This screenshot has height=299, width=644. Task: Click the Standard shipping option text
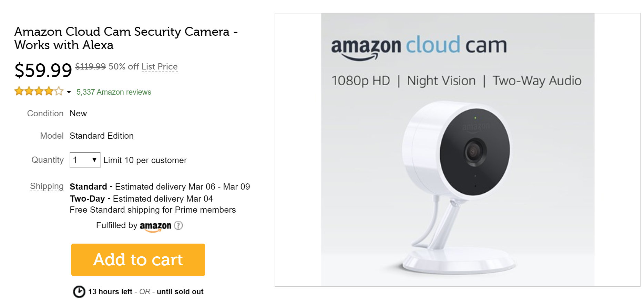point(88,186)
